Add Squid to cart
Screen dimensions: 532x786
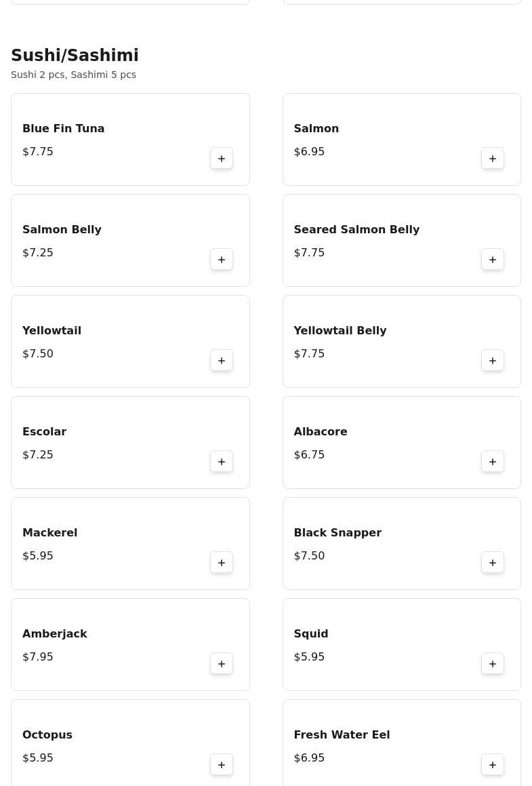[x=493, y=664]
